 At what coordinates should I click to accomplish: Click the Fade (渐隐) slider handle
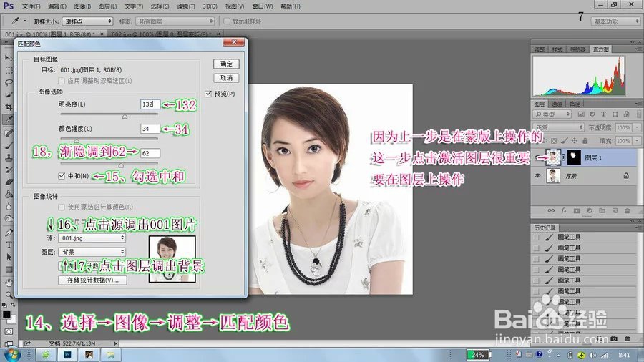(x=121, y=165)
